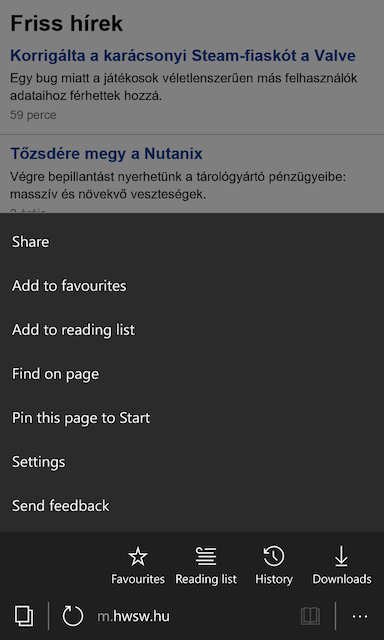Toggle the reading view book icon

(x=310, y=616)
